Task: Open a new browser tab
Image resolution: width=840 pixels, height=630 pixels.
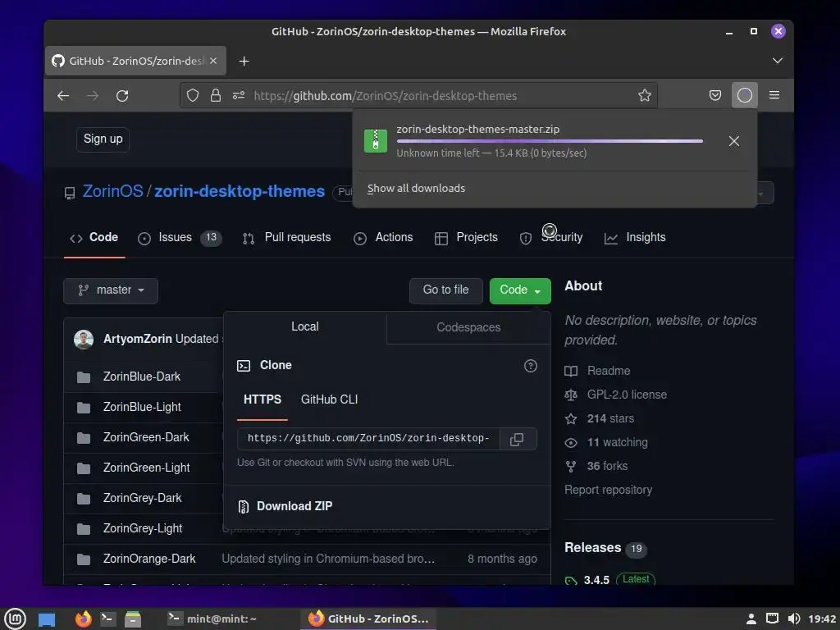Action: [244, 61]
